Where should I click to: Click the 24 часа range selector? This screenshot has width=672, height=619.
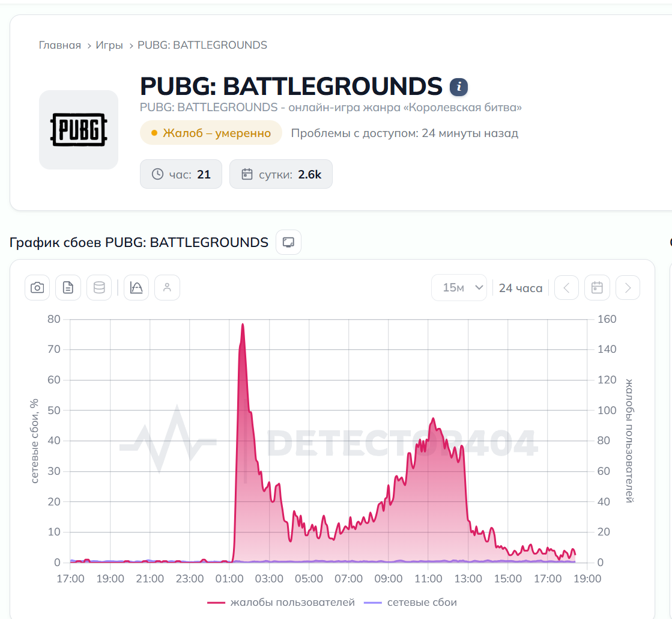520,288
